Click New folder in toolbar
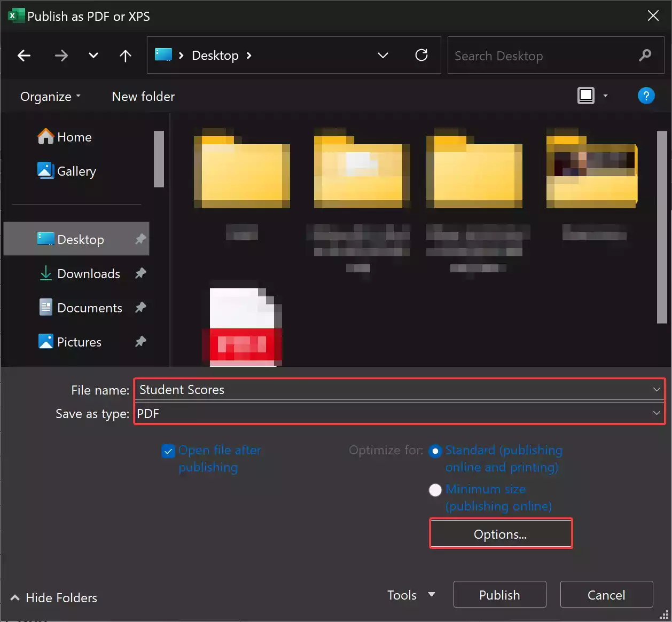This screenshot has height=622, width=672. click(143, 97)
